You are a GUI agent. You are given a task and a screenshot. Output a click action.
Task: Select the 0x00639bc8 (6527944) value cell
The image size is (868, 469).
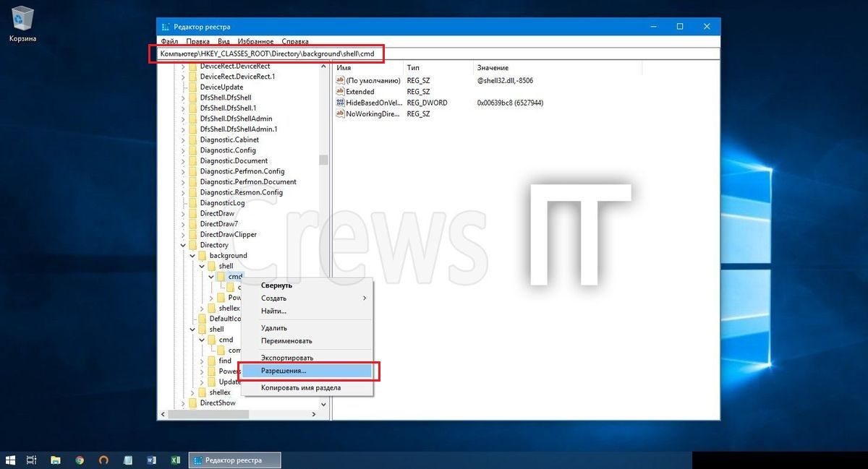tap(510, 103)
